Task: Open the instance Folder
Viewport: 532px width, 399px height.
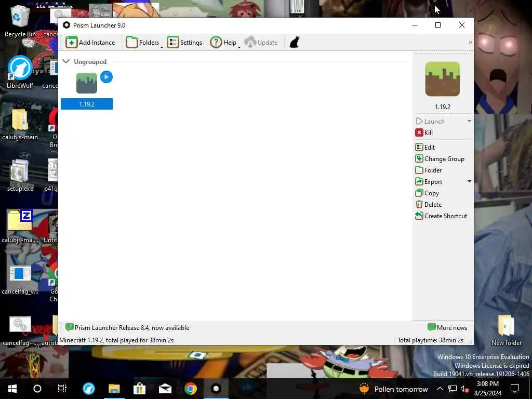Action: 429,170
